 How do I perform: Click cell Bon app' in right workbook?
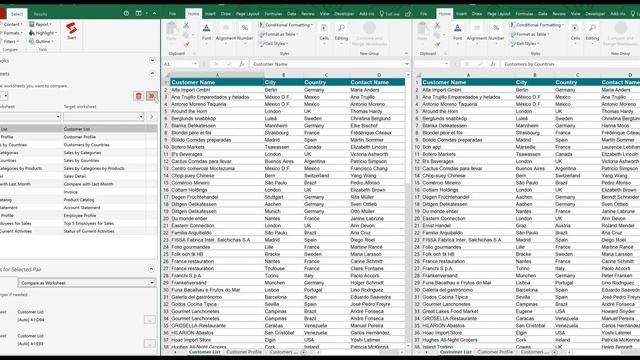(x=468, y=147)
